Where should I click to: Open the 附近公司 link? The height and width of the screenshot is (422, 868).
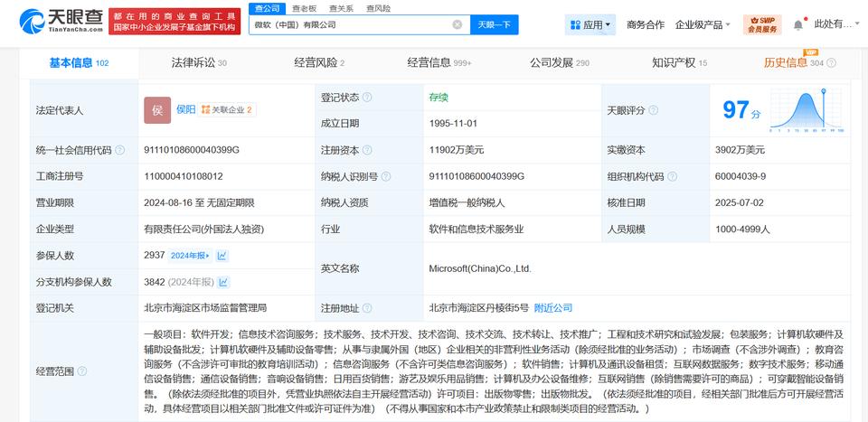tap(553, 308)
